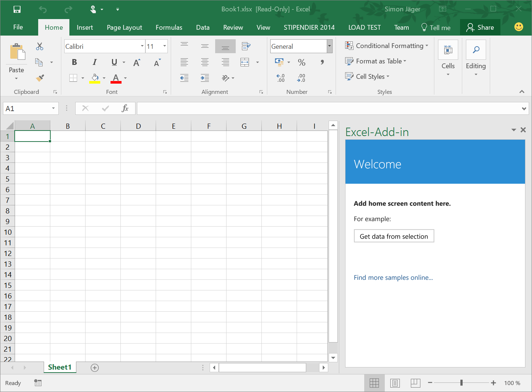Screen dimensions: 532x392
Task: Apply Comma style number format
Action: point(322,62)
